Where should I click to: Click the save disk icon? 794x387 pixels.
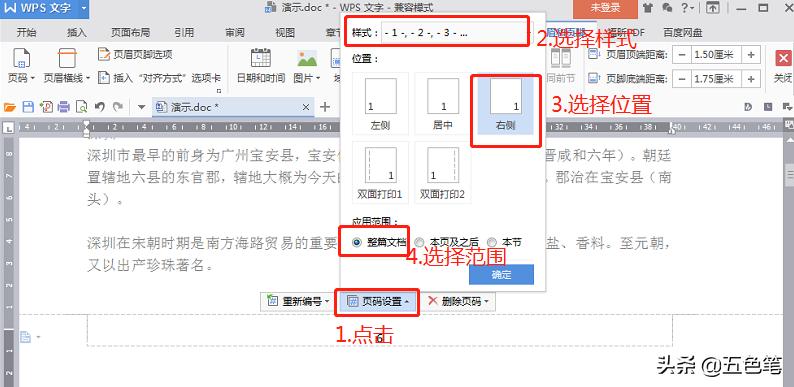tap(28, 107)
